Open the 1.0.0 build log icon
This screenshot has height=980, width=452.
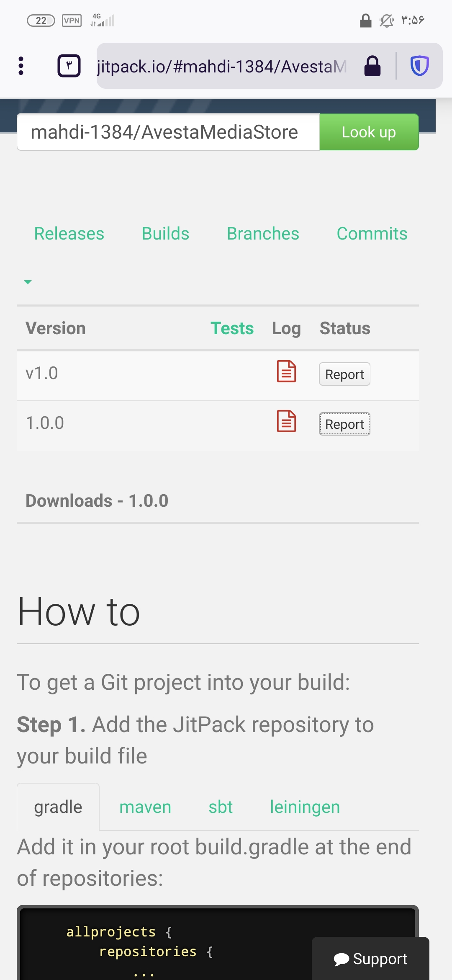tap(286, 422)
